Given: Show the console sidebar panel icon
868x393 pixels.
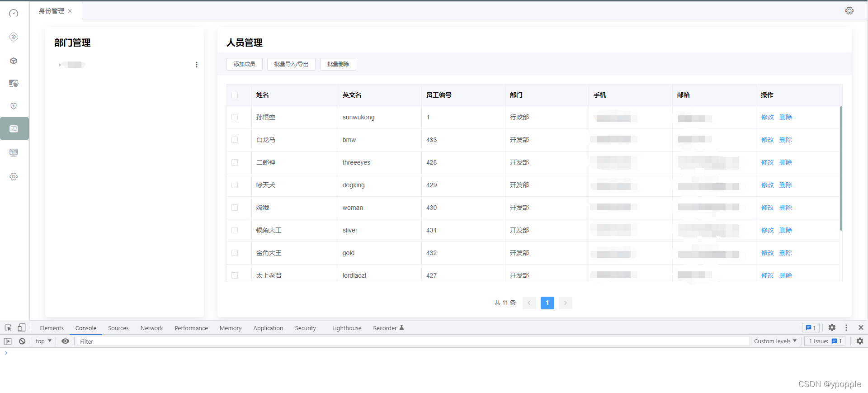Looking at the screenshot, I should point(8,341).
